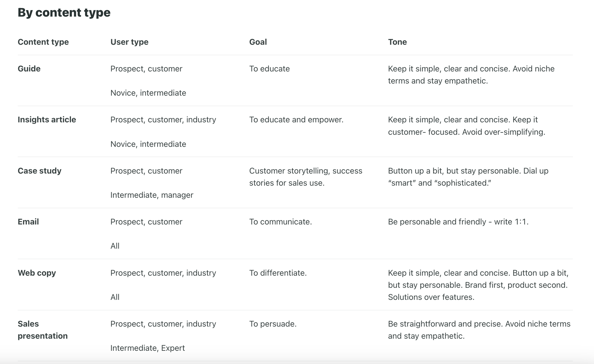Select the "Web copy" row label
The image size is (594, 364).
(37, 273)
